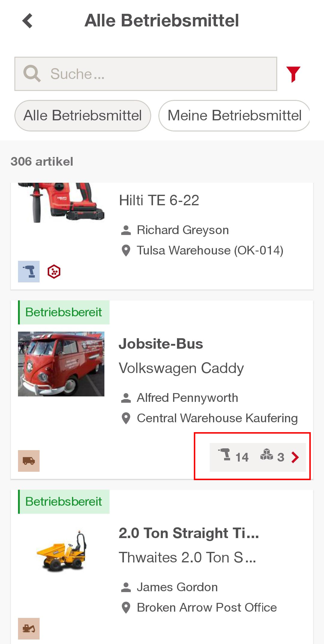Select the Alle Betriebsmittel filter chip
The height and width of the screenshot is (644, 324).
83,116
